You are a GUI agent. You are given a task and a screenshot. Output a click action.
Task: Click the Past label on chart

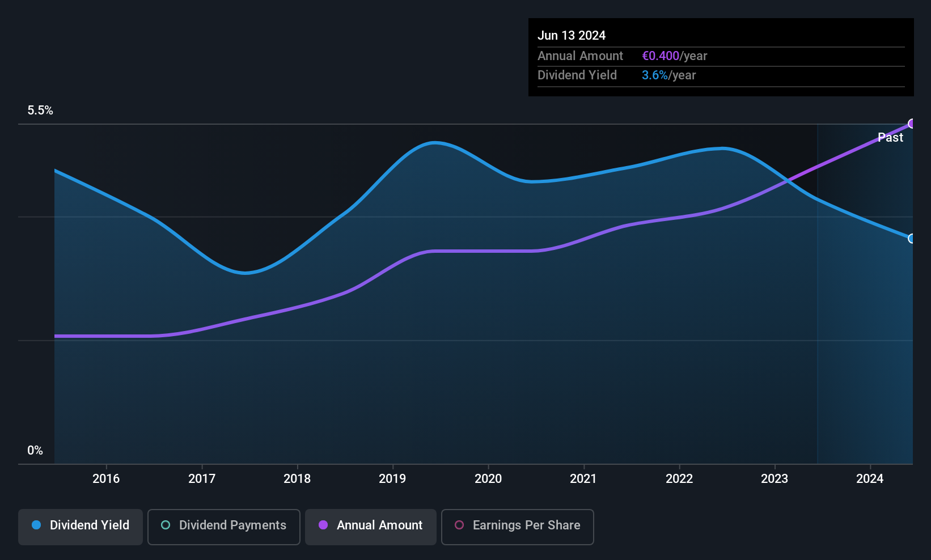(890, 137)
